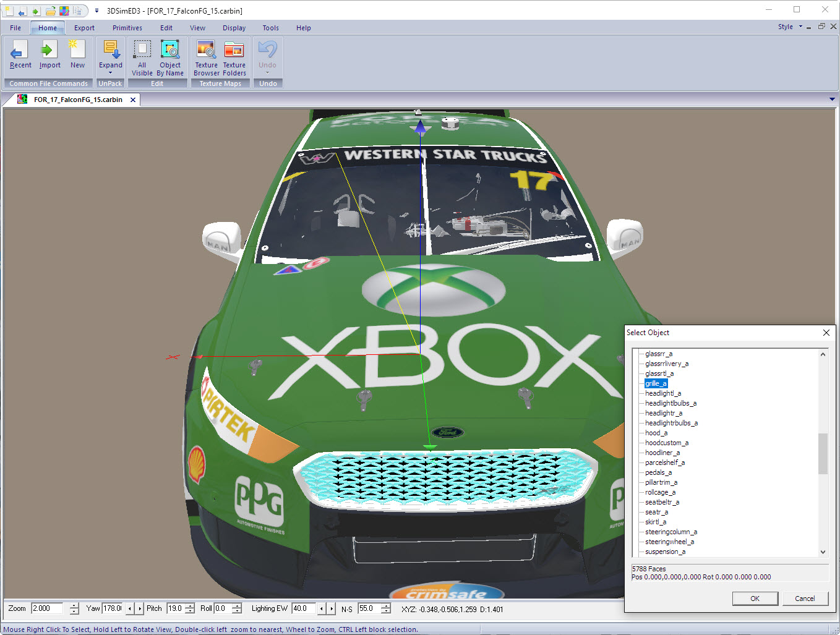Minimize ribbon using dash next to Style

click(808, 27)
